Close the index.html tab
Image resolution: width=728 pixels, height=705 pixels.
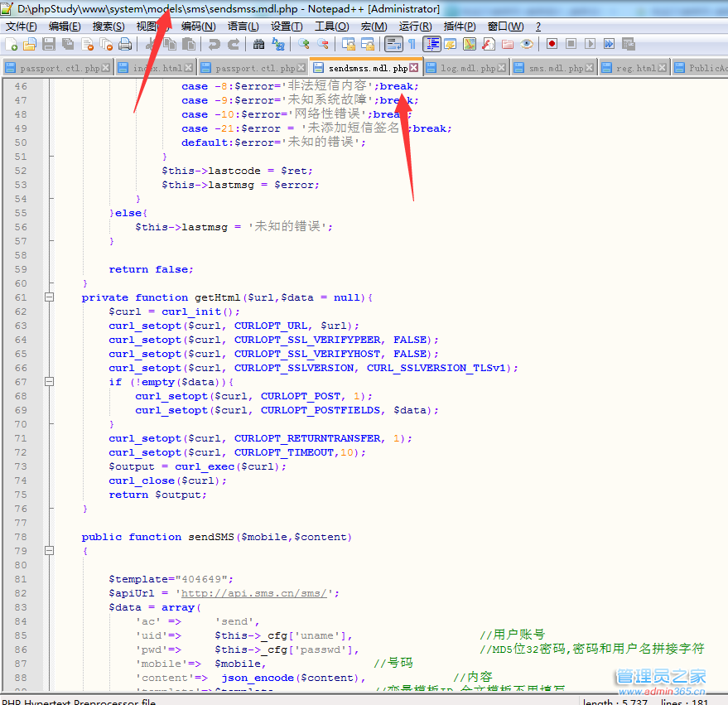pos(188,68)
